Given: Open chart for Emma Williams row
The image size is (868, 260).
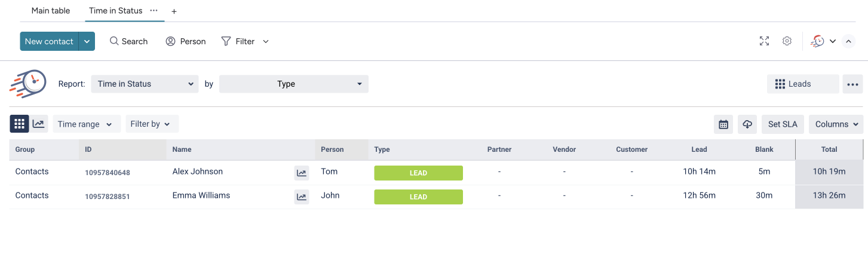Looking at the screenshot, I should 302,197.
